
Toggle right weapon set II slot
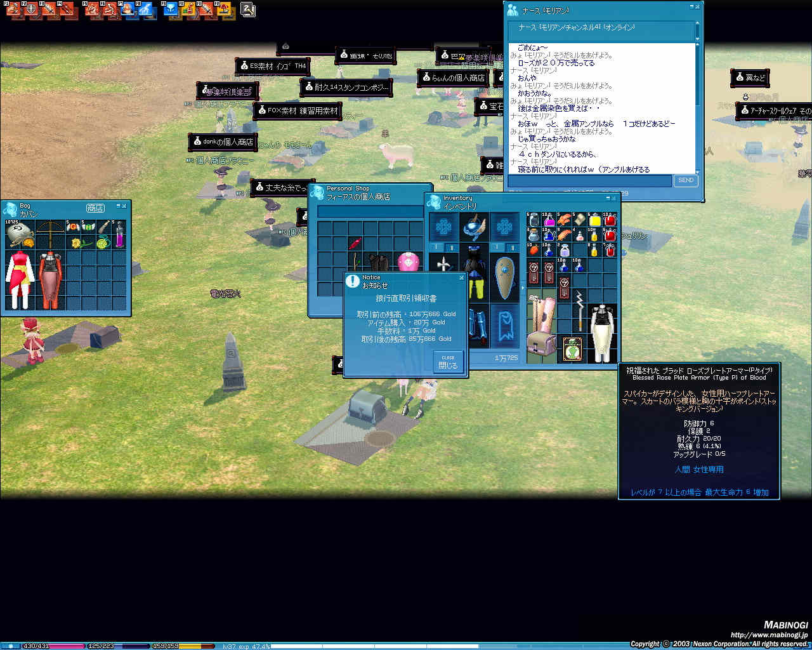[512, 248]
